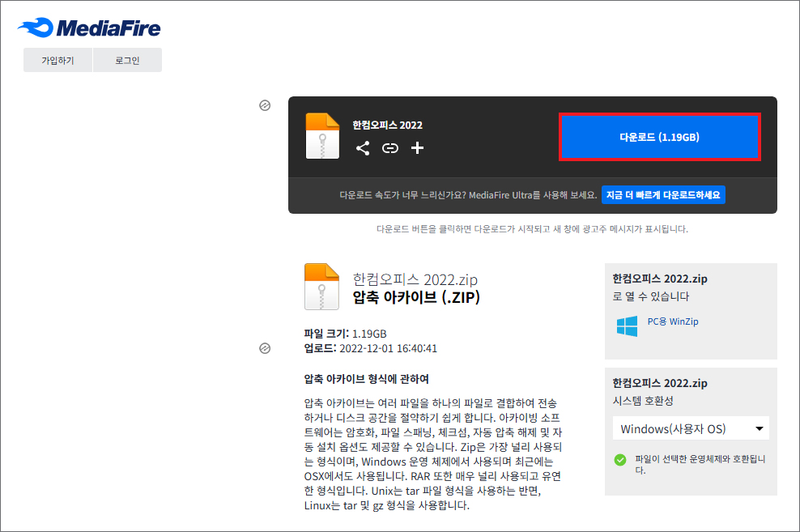Click the 시스템 호환성 label
Viewport: 800px width, 532px height.
click(x=643, y=401)
